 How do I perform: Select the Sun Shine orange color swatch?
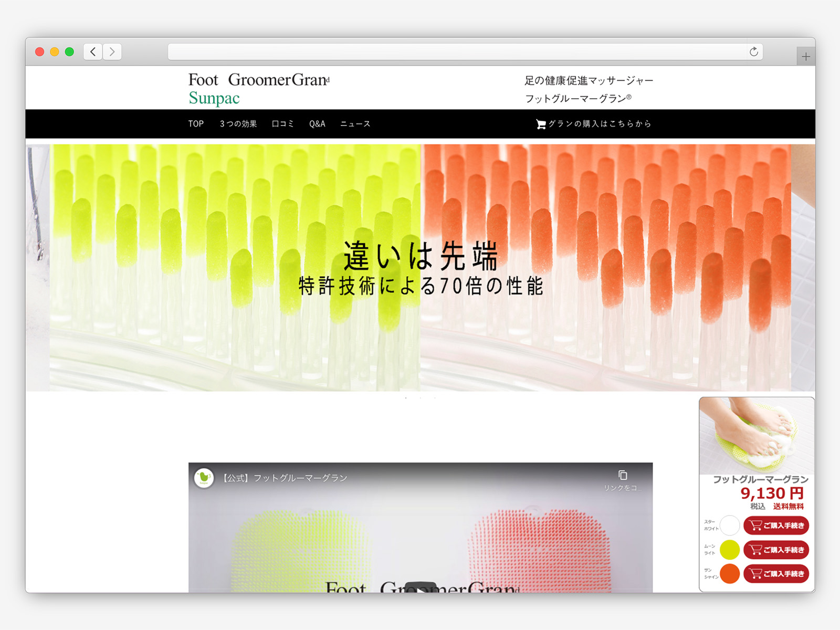(x=730, y=574)
